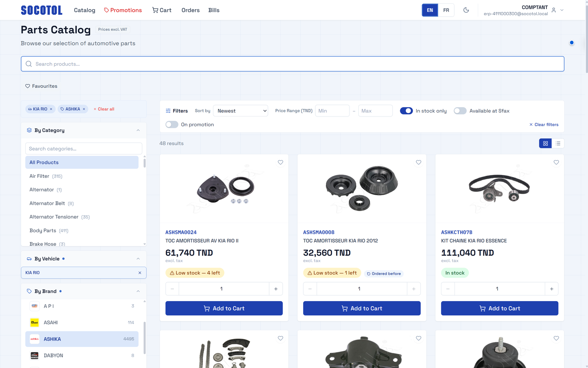The height and width of the screenshot is (368, 588).
Task: Focus the Search products field
Action: (292, 64)
